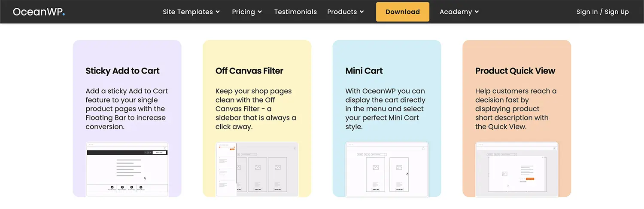Open the Academy dropdown menu
The width and height of the screenshot is (644, 209).
[x=459, y=12]
